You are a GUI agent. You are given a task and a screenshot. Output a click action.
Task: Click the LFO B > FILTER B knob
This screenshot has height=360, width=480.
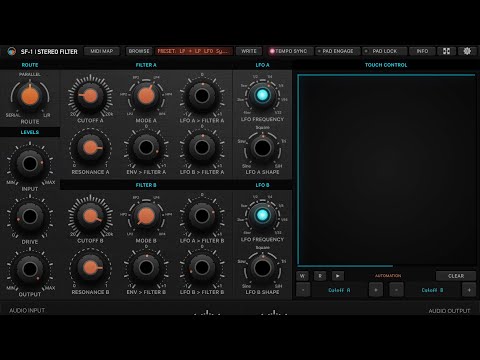pos(202,268)
